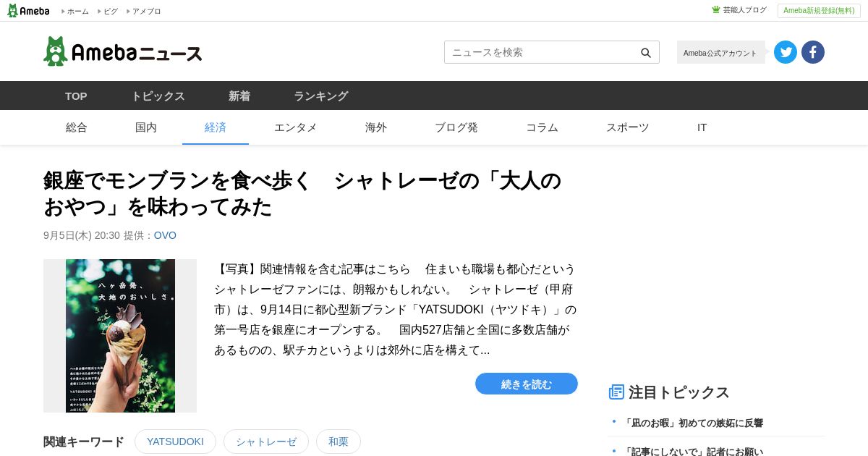The height and width of the screenshot is (456, 868).
Task: Switch to the コラム category tab
Action: pyautogui.click(x=542, y=127)
